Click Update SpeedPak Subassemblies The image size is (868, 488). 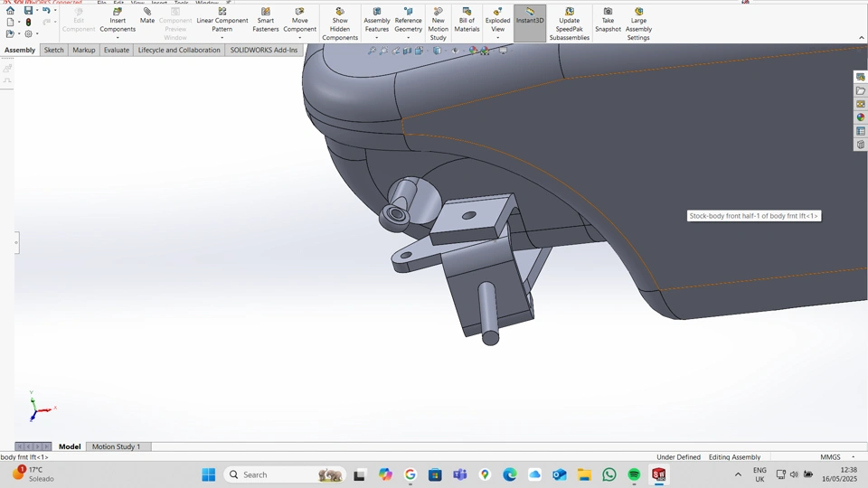click(570, 24)
